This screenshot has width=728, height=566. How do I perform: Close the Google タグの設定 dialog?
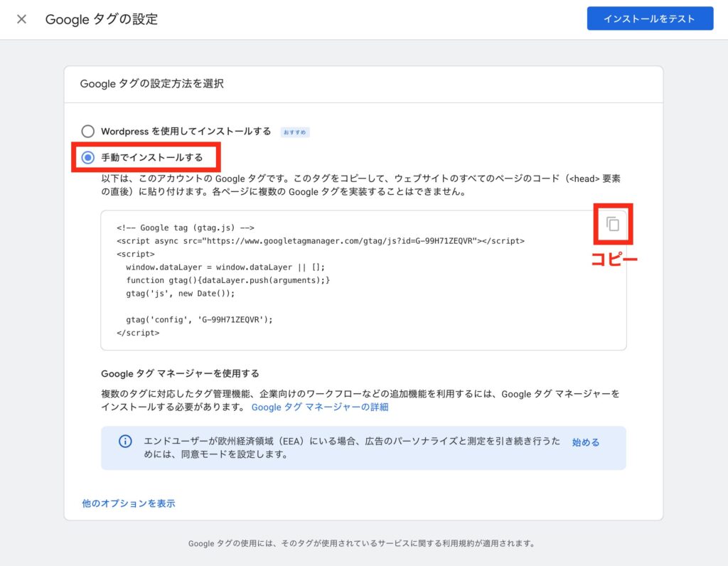(x=21, y=19)
